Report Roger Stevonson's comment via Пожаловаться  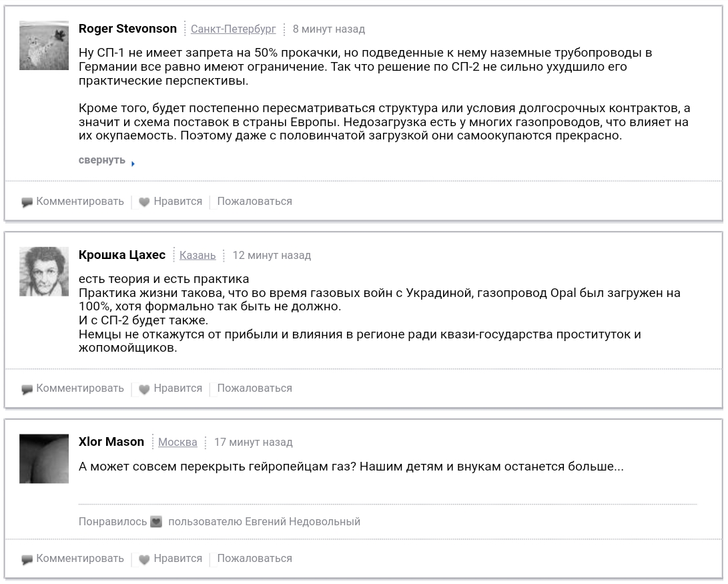[254, 202]
